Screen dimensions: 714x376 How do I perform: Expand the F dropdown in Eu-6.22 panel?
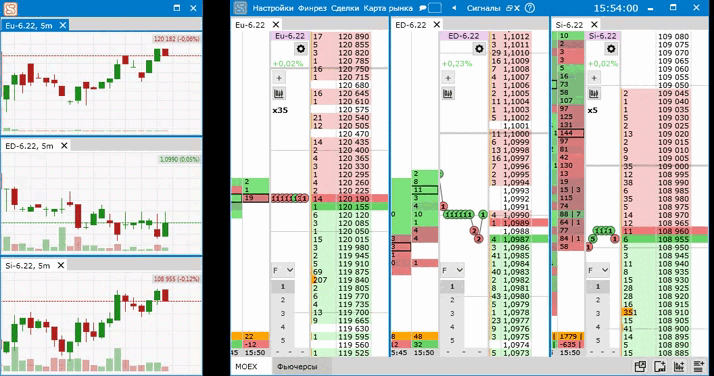[283, 270]
